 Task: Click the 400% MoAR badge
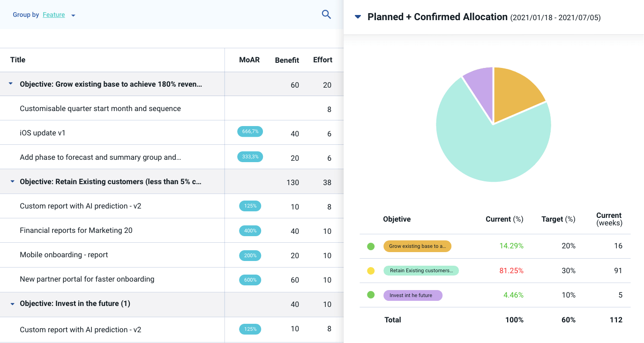coord(250,231)
